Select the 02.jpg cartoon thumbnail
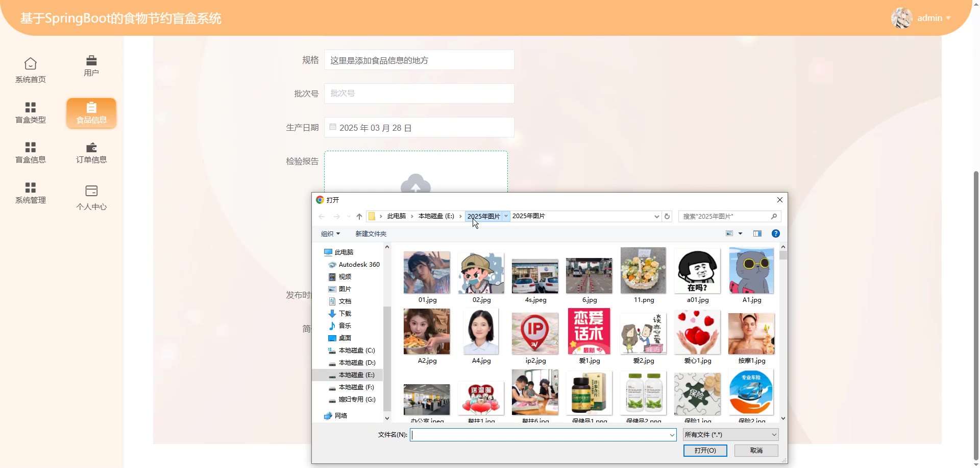The height and width of the screenshot is (468, 980). [481, 272]
